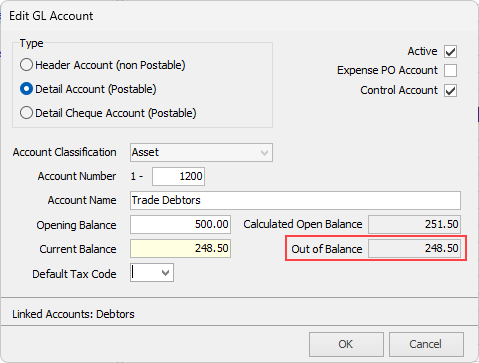479x363 pixels.
Task: Confirm changes with the OK button
Action: pyautogui.click(x=346, y=344)
